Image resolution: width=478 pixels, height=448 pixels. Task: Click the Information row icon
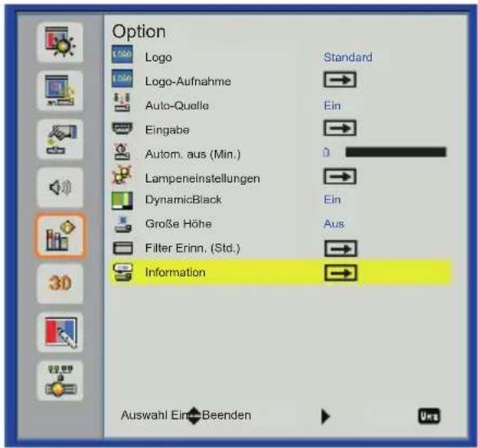click(123, 272)
